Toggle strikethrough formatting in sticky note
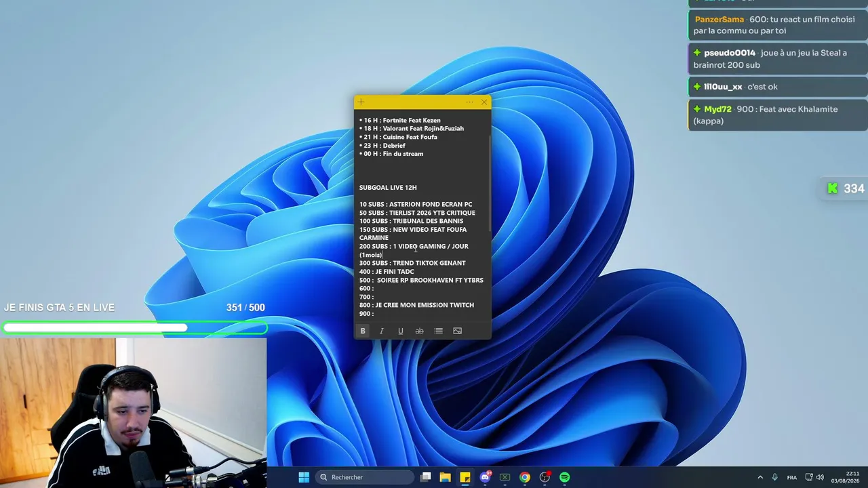Screen dimensions: 868x488 click(x=419, y=331)
